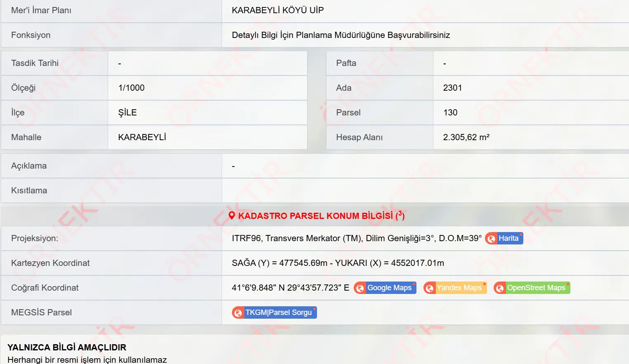Select district value ŞİLE
This screenshot has width=629, height=364.
pyautogui.click(x=127, y=113)
